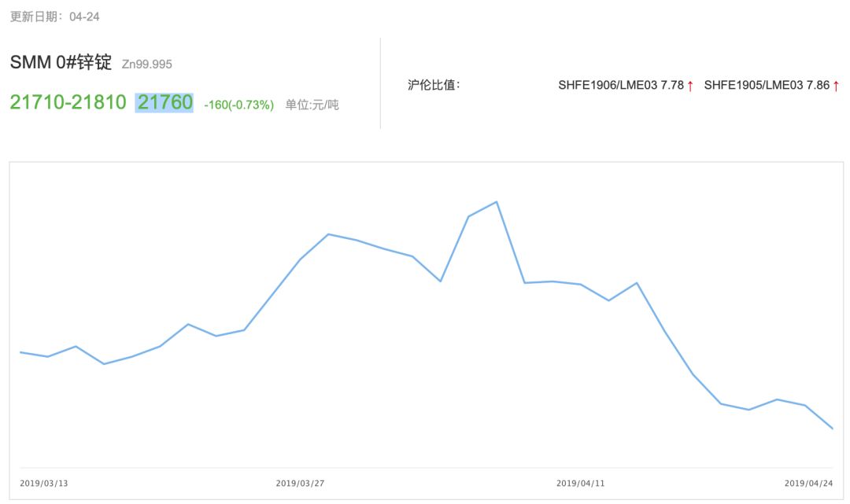Click the final lowest point of the price line

tap(832, 429)
